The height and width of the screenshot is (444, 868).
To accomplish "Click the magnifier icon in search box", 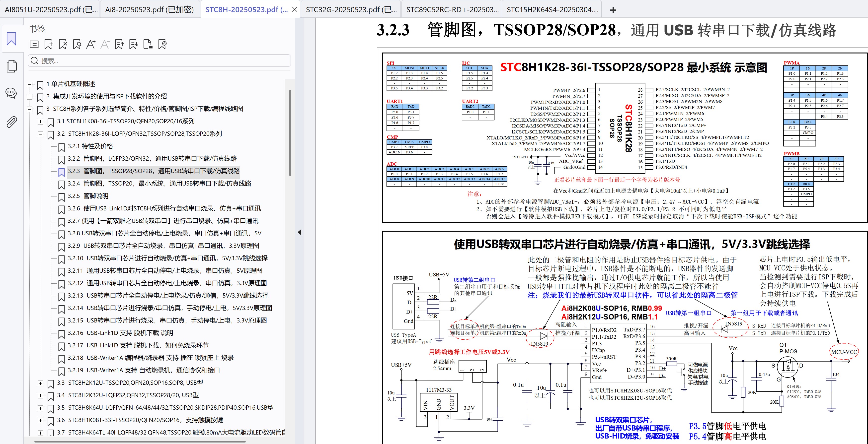I will click(x=34, y=61).
